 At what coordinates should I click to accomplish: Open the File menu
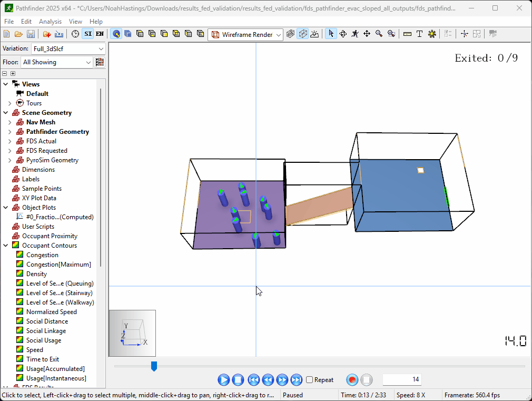[9, 22]
